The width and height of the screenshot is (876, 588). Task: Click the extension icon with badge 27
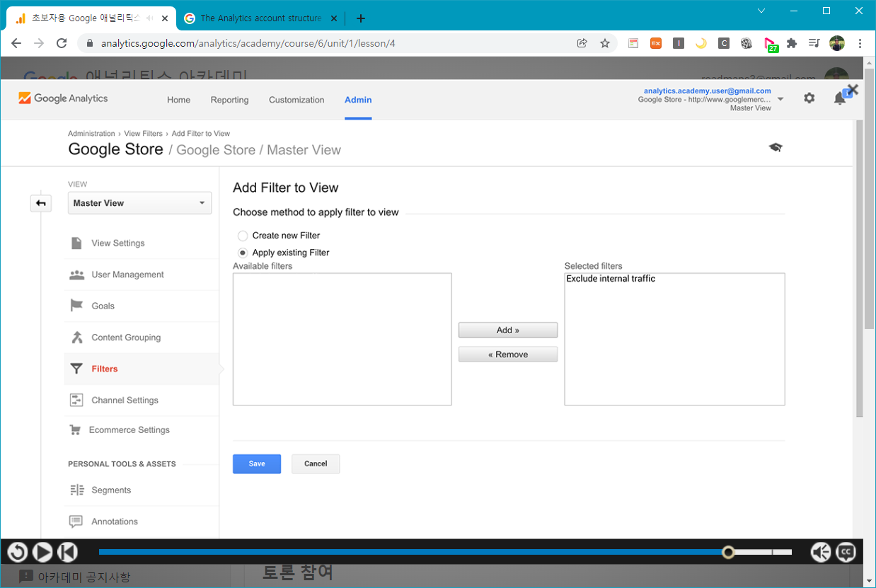[x=771, y=45]
